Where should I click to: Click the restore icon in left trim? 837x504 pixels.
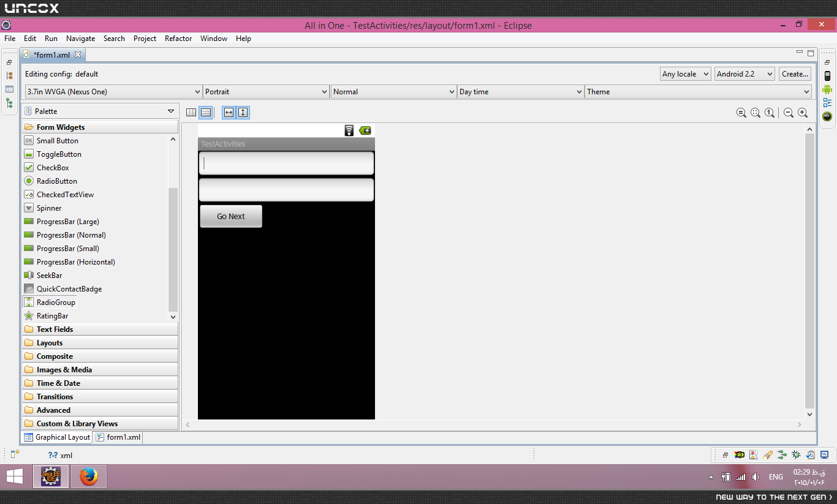point(9,62)
